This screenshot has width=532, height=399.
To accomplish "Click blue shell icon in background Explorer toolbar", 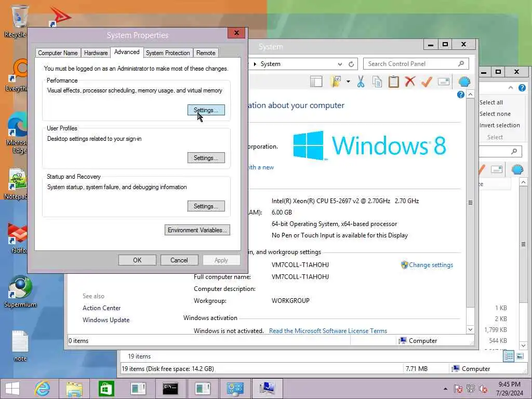I will (x=517, y=169).
